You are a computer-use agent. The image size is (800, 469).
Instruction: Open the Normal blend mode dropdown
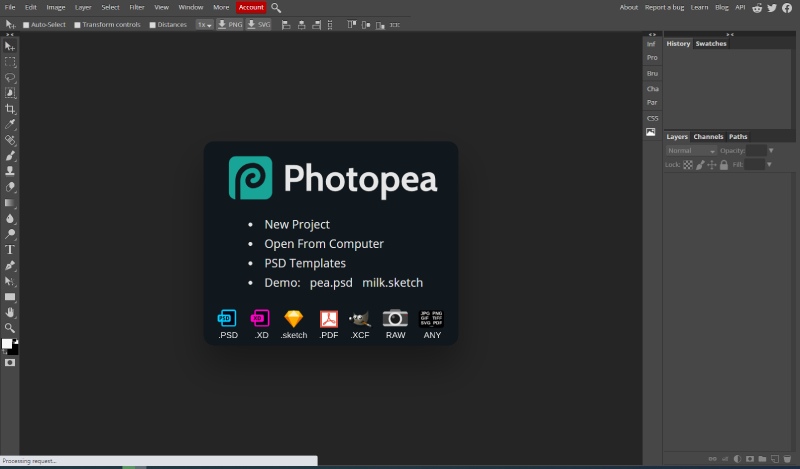pos(691,151)
